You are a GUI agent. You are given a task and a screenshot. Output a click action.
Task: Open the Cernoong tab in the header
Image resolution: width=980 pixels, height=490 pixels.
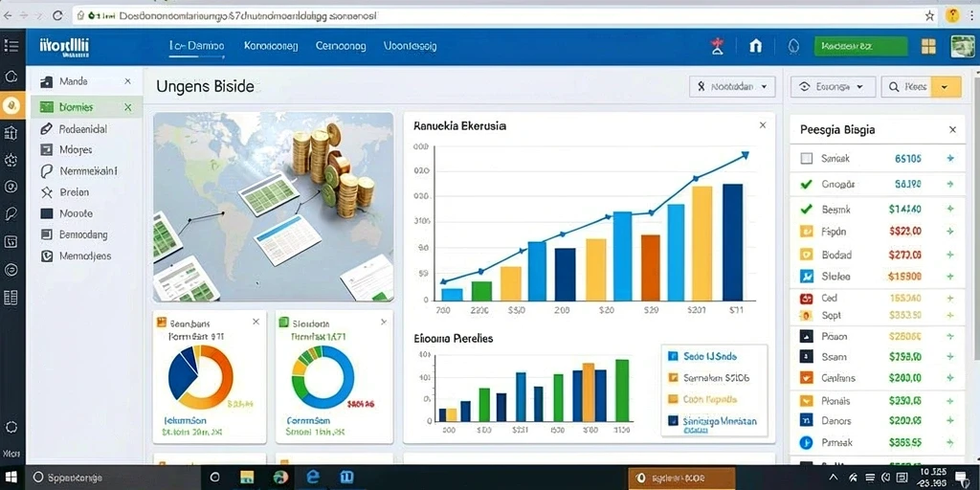pos(341,46)
